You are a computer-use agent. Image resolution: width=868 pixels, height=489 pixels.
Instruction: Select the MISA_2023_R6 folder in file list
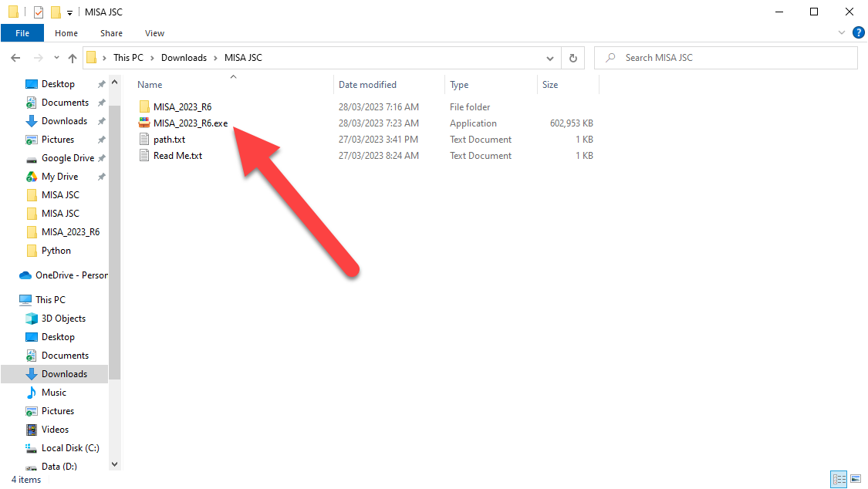[x=182, y=106]
